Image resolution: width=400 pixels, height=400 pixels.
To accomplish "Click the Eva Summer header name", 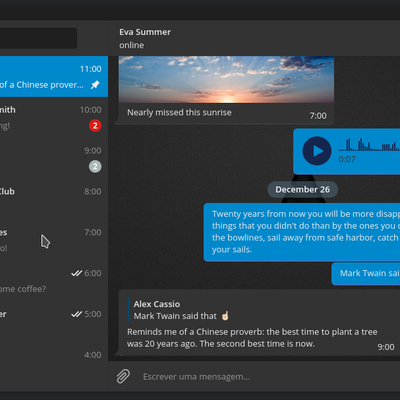I will pos(145,32).
